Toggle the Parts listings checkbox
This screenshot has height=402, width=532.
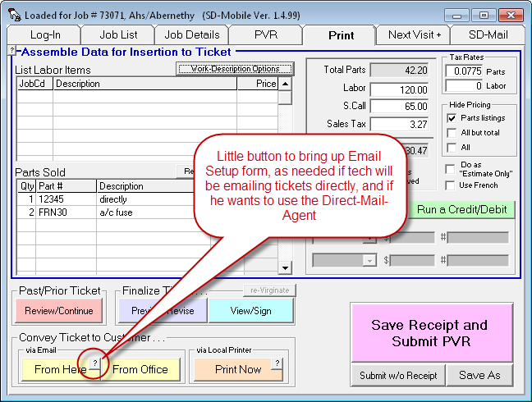point(452,118)
